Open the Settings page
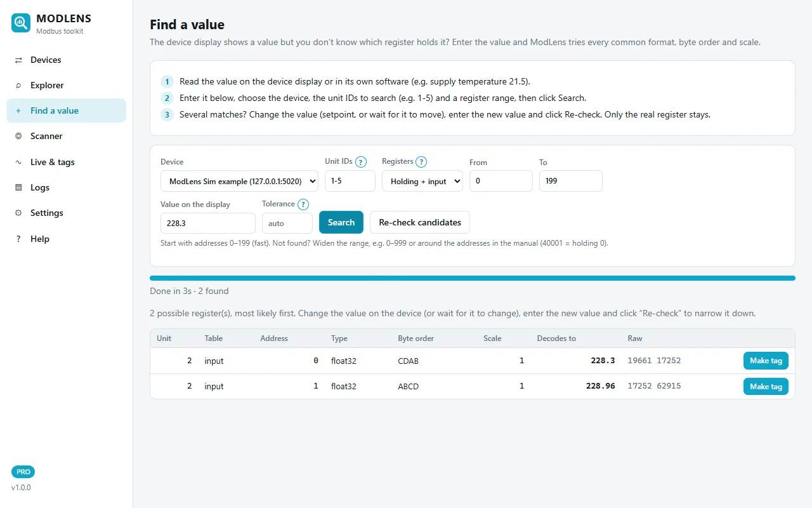 coord(66,213)
